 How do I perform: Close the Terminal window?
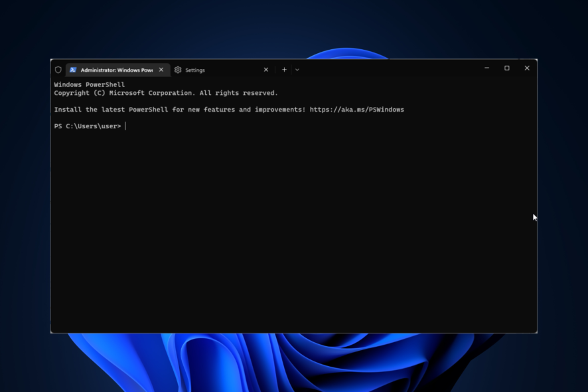tap(527, 68)
